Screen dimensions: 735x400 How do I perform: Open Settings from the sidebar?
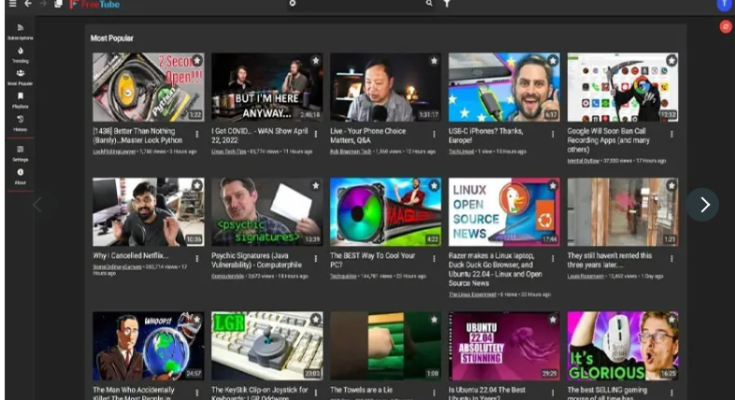[19, 152]
